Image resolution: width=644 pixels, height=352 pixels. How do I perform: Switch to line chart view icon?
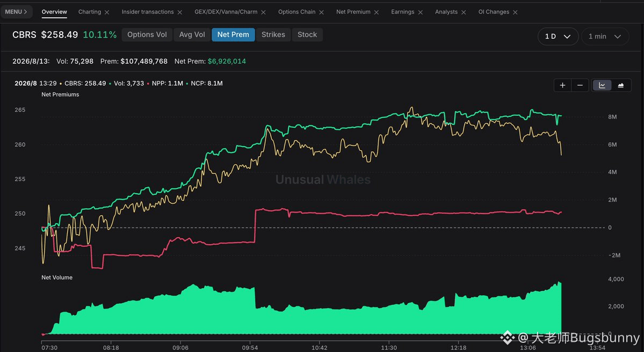(602, 85)
